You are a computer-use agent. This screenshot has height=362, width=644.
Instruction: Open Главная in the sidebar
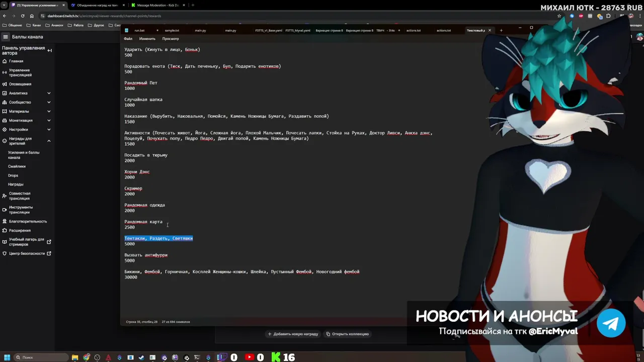pos(16,61)
